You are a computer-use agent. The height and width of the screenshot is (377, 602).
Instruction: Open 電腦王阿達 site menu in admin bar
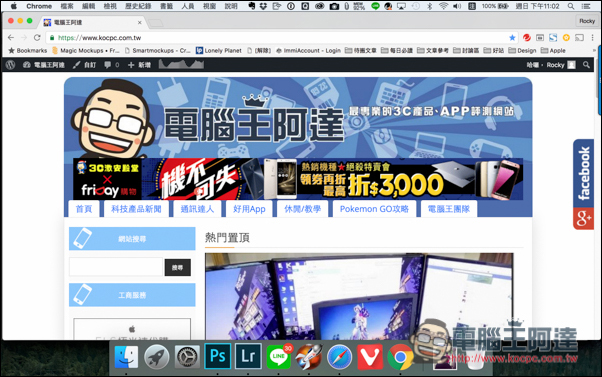(x=43, y=65)
